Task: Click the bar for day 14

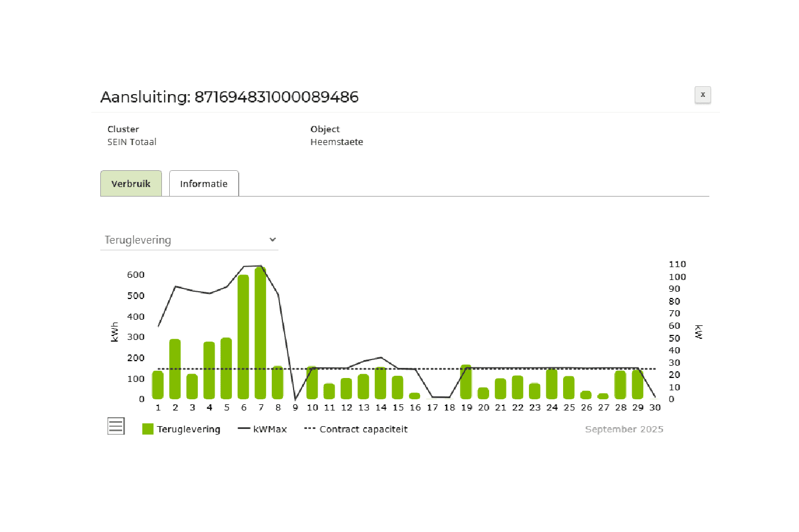Action: (x=380, y=384)
